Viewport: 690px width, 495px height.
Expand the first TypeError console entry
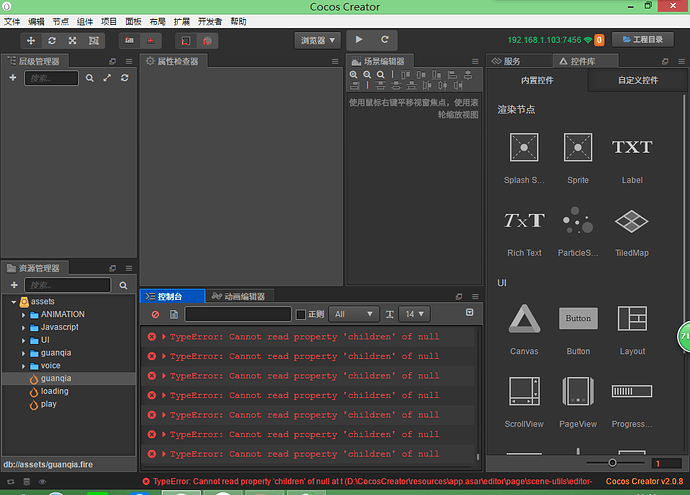pos(164,337)
